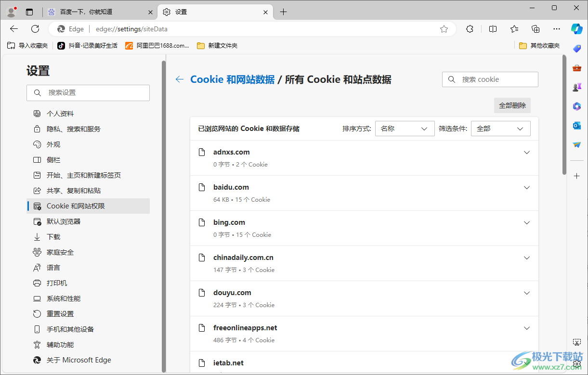Image resolution: width=588 pixels, height=375 pixels.
Task: Open 隐私、搜索和服务 settings section
Action: click(x=88, y=129)
